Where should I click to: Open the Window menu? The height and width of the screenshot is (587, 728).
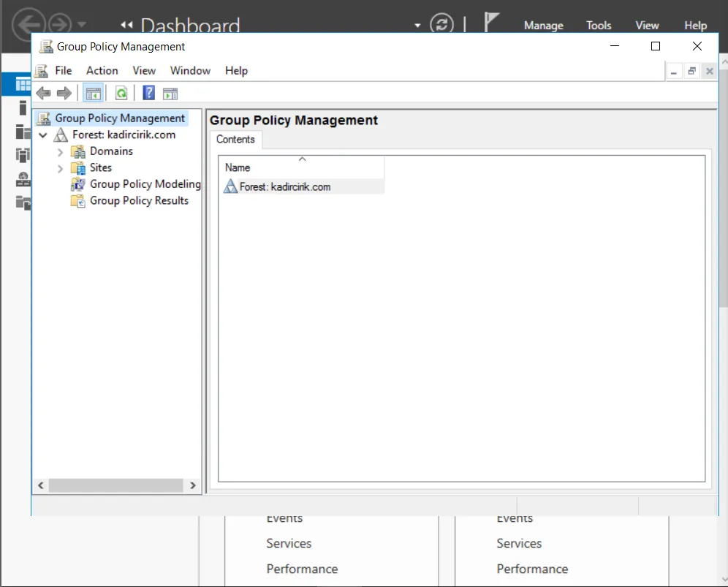coord(190,71)
